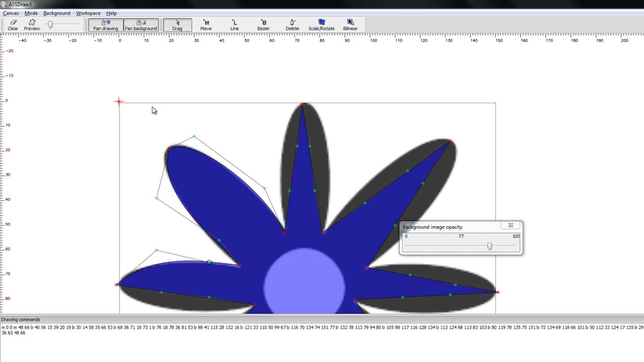Open the Mode menu
Viewport: 644px width, 362px height.
pos(31,13)
